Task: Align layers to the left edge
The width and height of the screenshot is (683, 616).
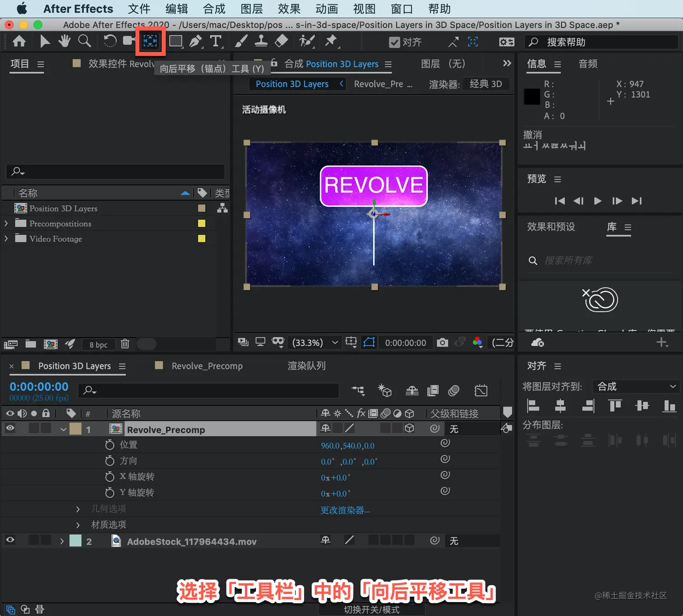Action: (x=533, y=406)
